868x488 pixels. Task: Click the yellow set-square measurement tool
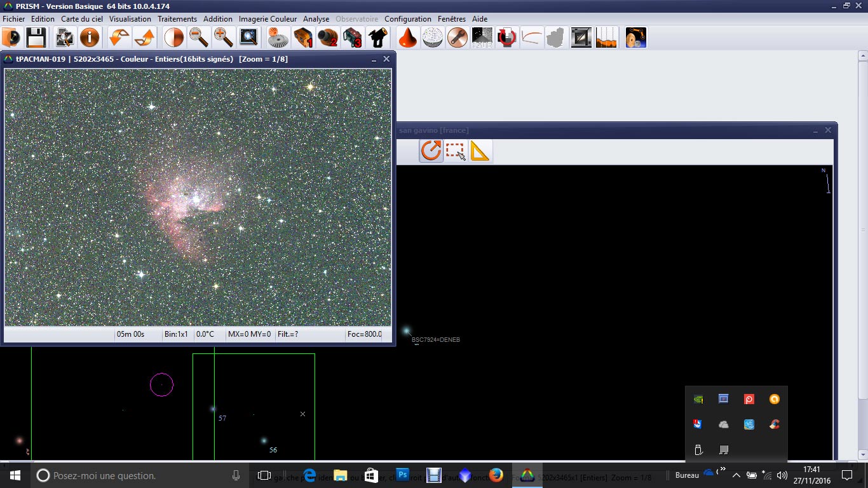coord(480,151)
